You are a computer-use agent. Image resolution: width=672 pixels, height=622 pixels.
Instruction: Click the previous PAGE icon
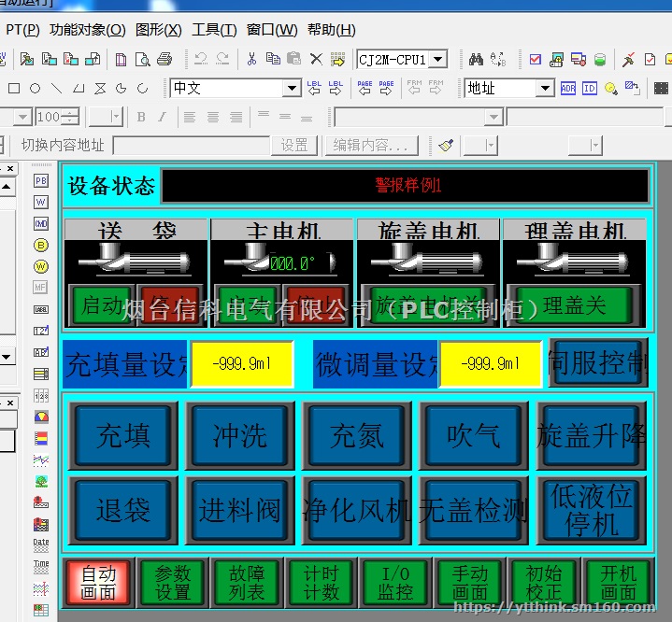point(365,88)
